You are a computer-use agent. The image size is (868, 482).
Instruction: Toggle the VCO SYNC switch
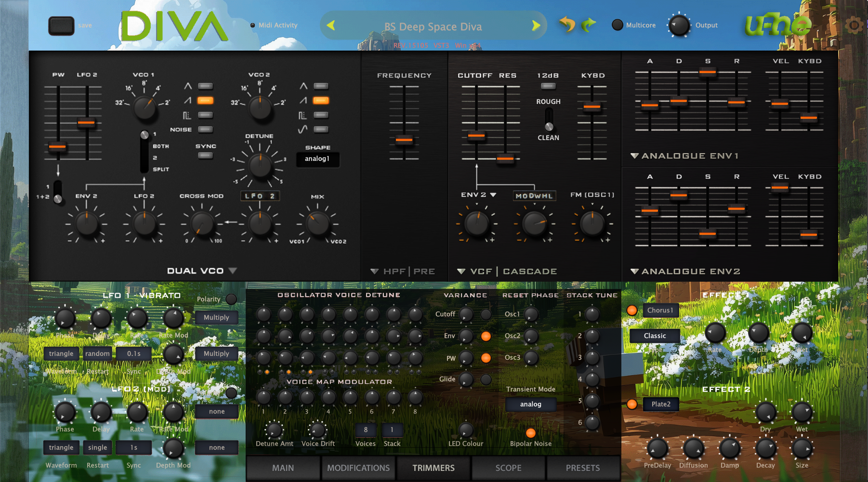205,156
